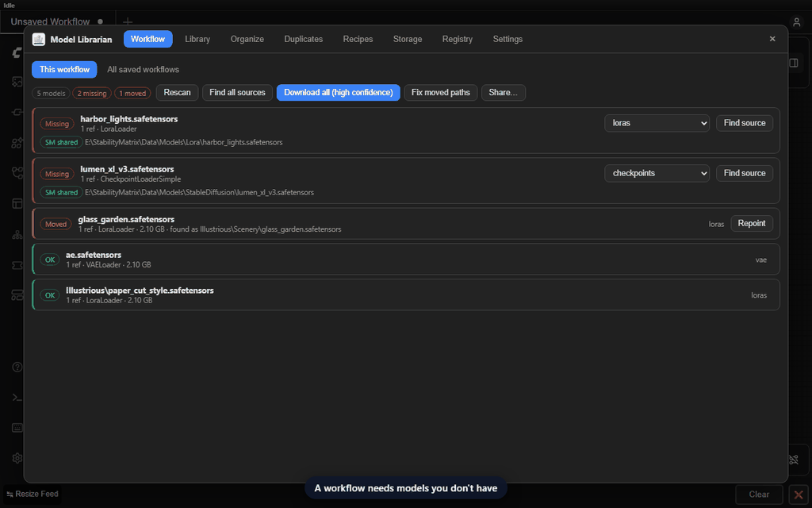
Task: Click the Moved badge on glass_garden row
Action: 56,225
